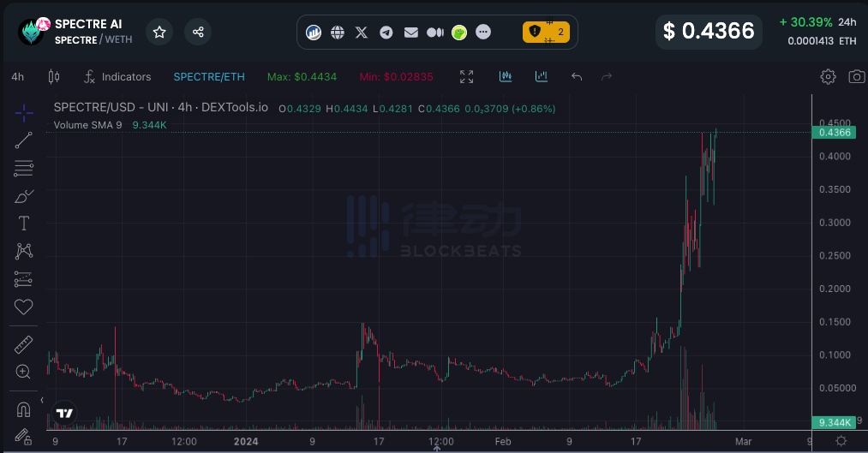Click the Volume SMA 9 indicator legend

(x=87, y=125)
